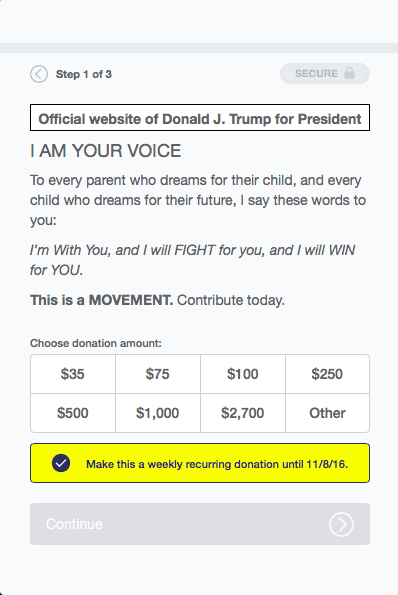Click the circled right arrow on Continue

(341, 524)
